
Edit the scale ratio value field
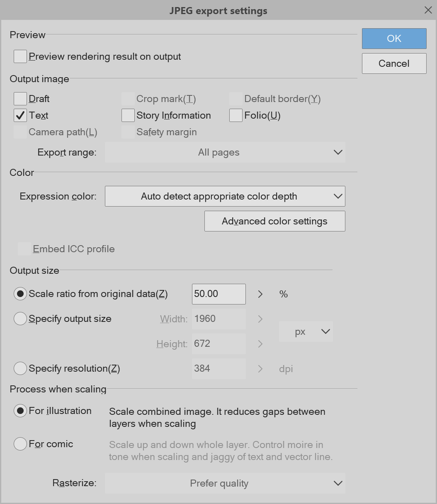(x=218, y=294)
